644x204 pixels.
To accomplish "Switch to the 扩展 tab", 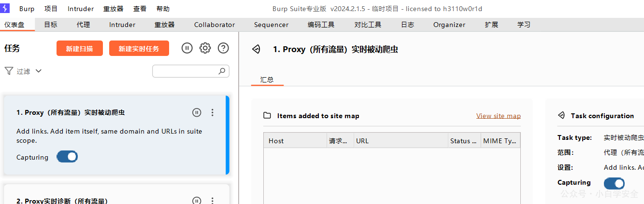I will (x=491, y=25).
